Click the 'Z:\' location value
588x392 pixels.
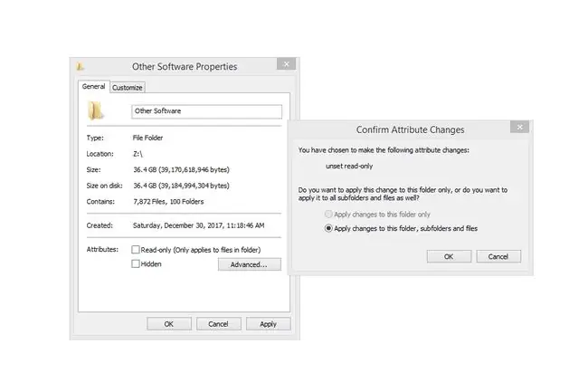click(138, 154)
